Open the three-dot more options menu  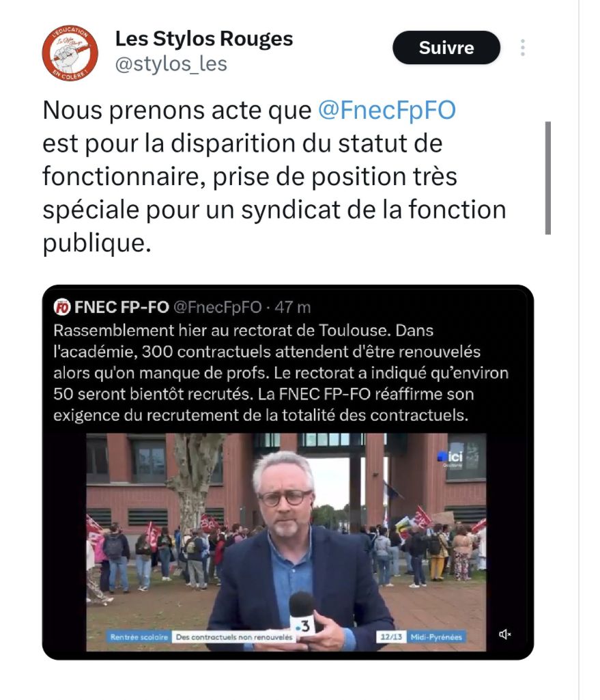[x=522, y=47]
